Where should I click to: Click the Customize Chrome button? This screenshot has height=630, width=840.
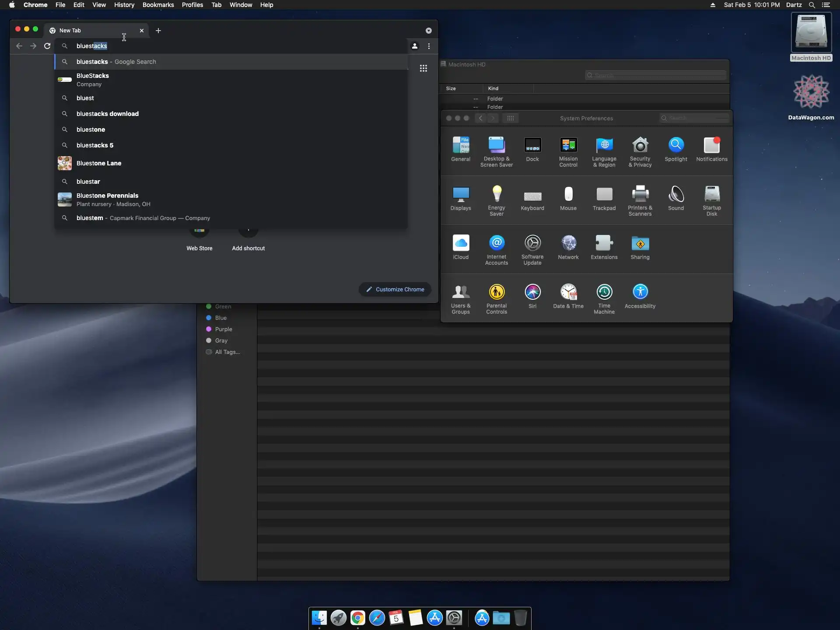(395, 289)
